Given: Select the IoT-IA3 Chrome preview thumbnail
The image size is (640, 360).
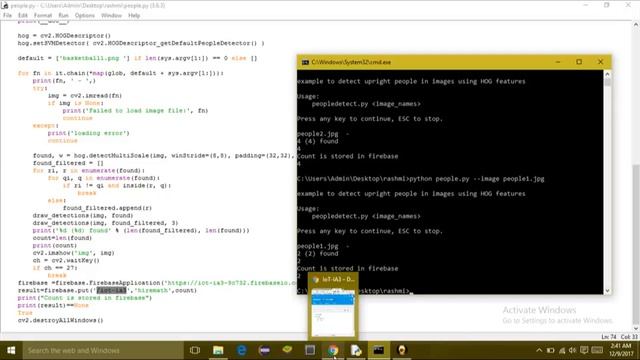Looking at the screenshot, I should 333,307.
